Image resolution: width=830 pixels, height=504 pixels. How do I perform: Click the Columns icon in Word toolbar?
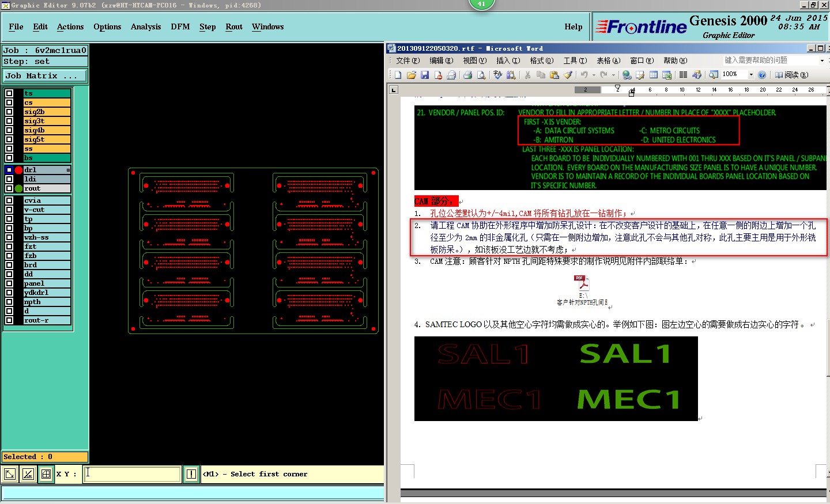click(x=683, y=75)
